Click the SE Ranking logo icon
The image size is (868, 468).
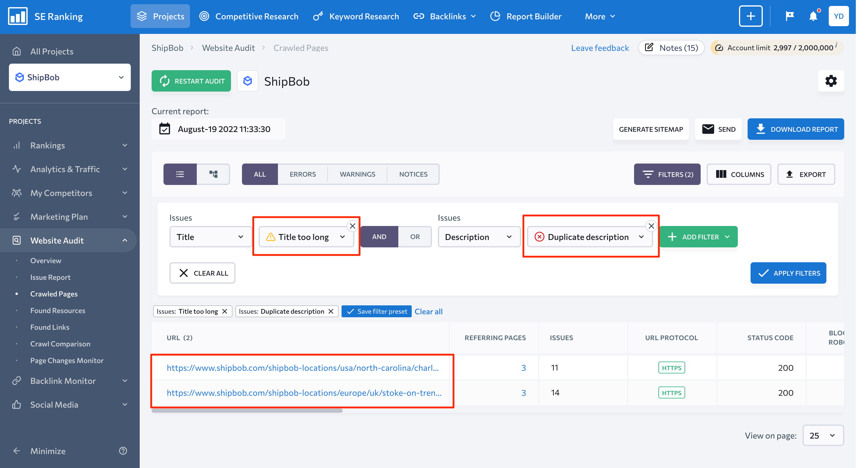(18, 16)
